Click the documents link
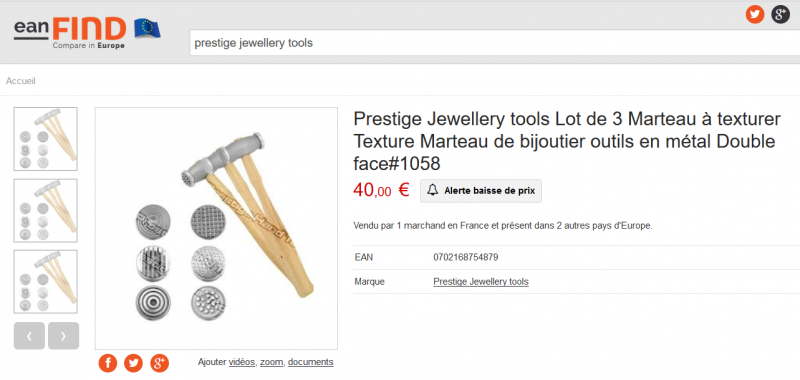Image resolution: width=800 pixels, height=380 pixels. click(311, 362)
